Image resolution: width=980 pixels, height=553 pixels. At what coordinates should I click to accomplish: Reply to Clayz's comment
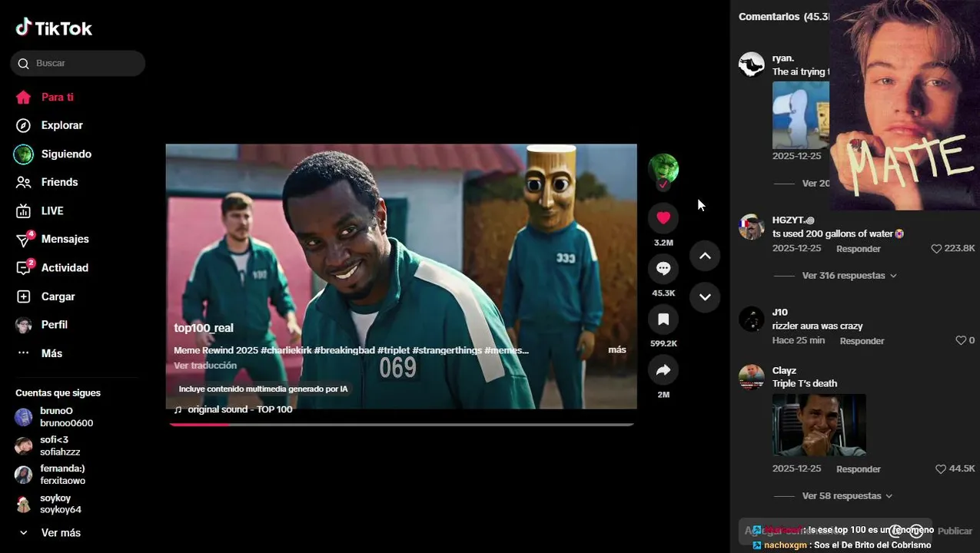(x=859, y=469)
